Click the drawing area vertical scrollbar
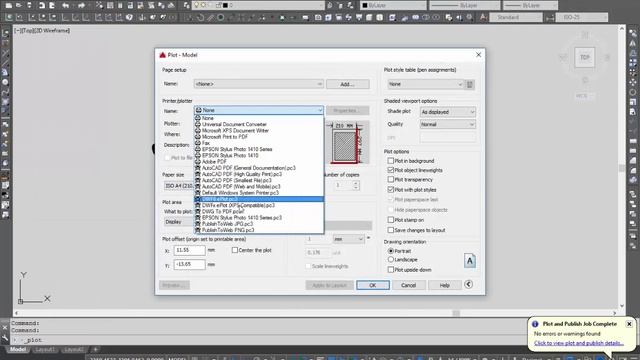This screenshot has height=360, width=640. 622,167
